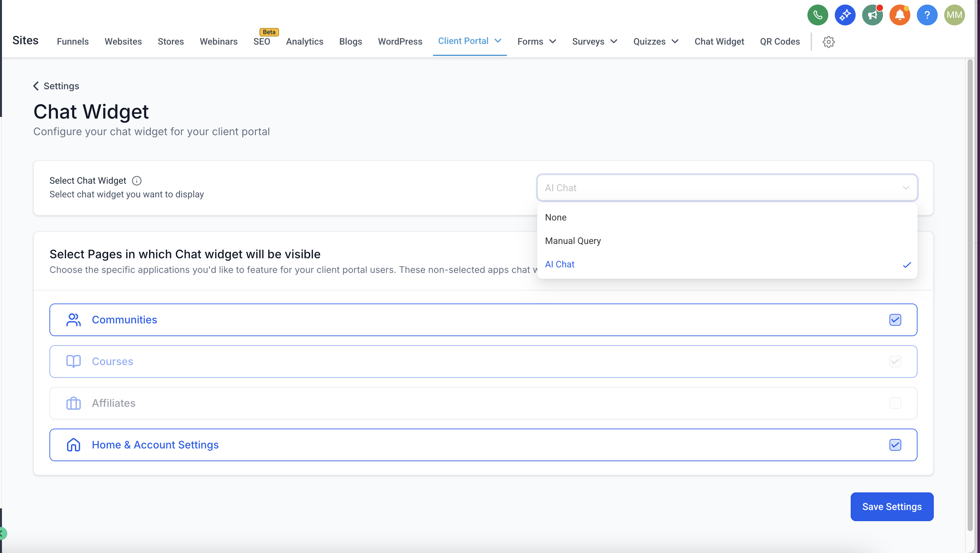This screenshot has width=980, height=553.
Task: Select the None option
Action: click(555, 217)
